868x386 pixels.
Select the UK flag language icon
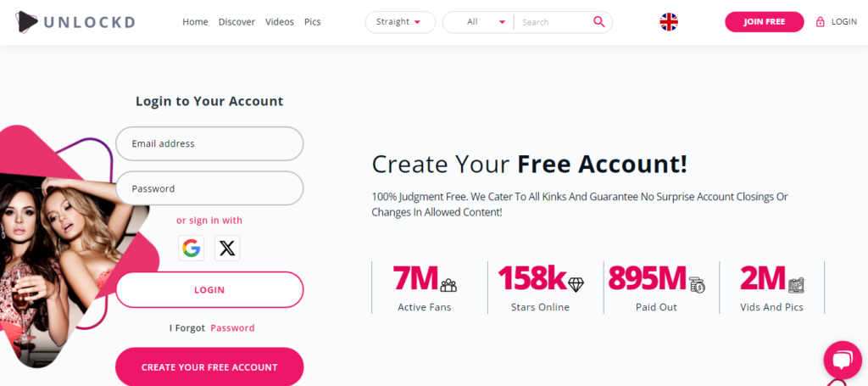click(x=669, y=22)
